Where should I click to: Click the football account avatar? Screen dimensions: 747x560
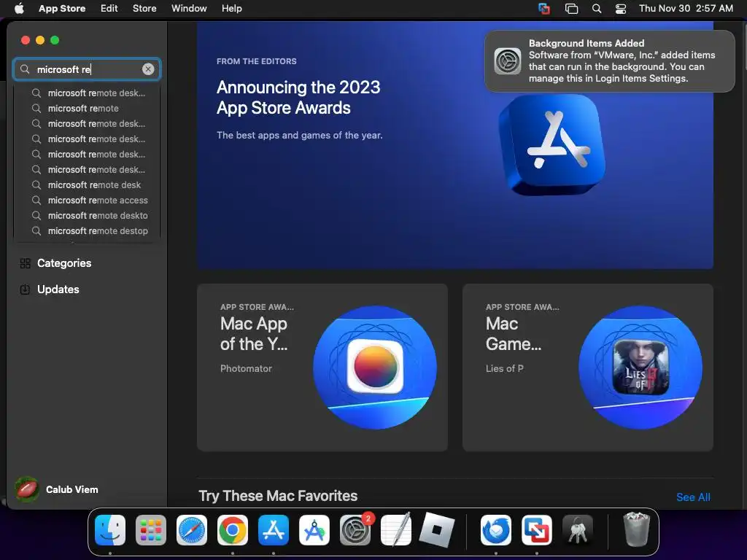[x=27, y=489]
